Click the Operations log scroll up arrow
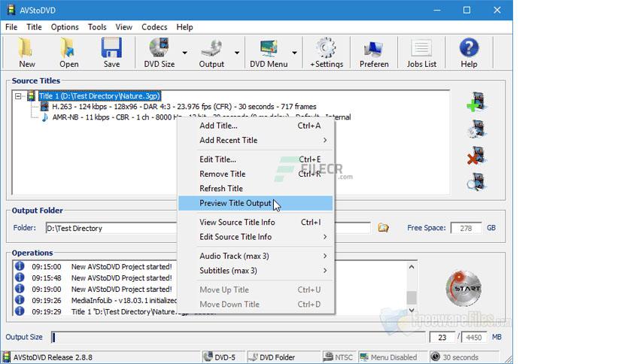Screen dimensions: 629x364 [x=412, y=266]
